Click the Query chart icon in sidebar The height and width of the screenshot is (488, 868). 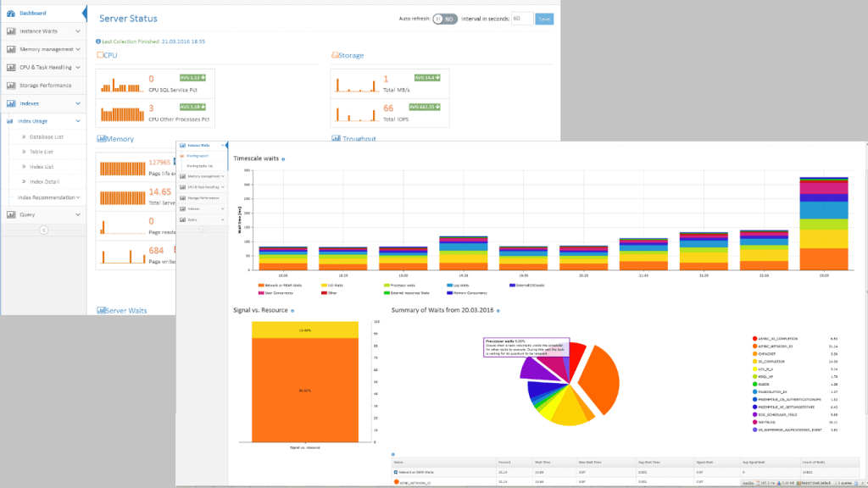coord(11,213)
